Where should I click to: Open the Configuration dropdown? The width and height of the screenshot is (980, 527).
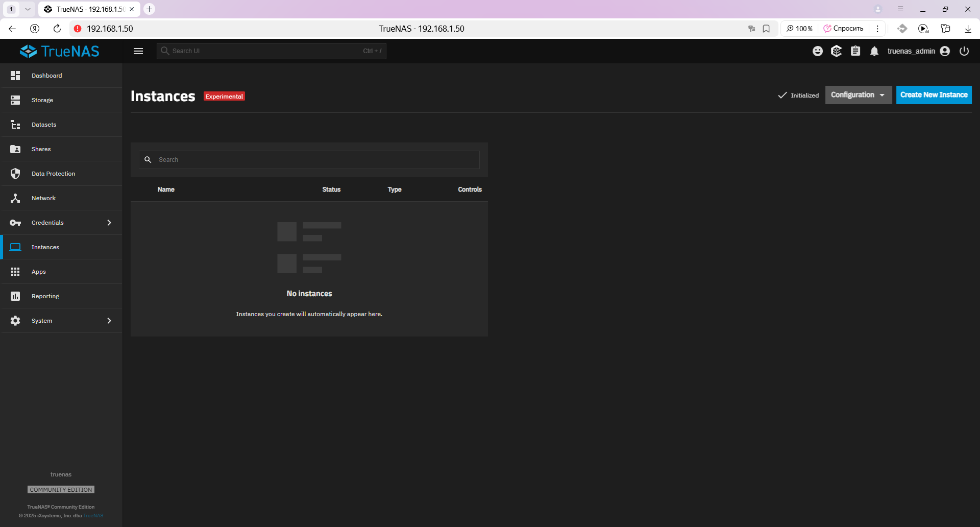point(859,95)
